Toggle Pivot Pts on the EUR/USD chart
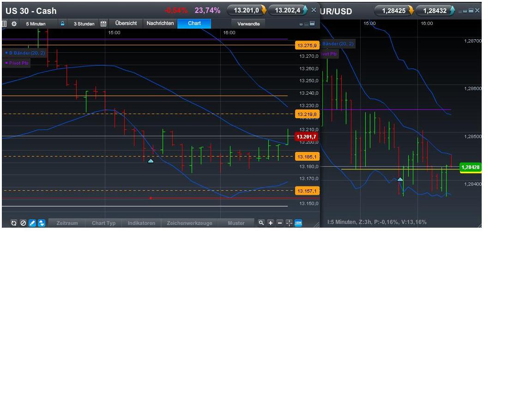Screen dimensions: 532x399 click(x=329, y=54)
